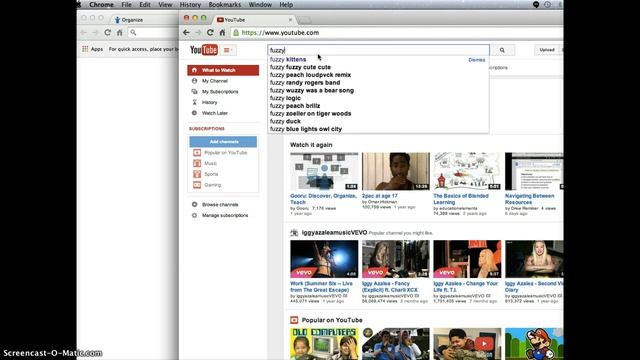Open the YouTube guide menu dropdown
The image size is (640, 360).
click(x=228, y=50)
